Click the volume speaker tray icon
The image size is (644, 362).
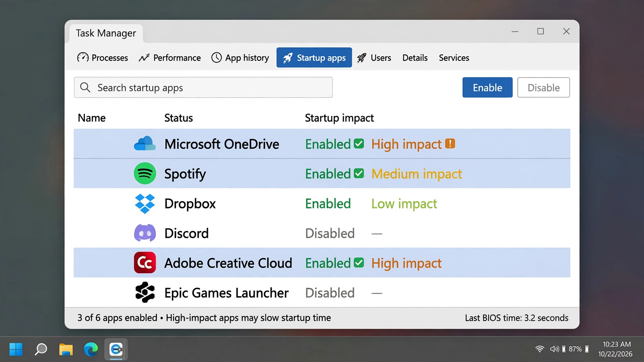coord(554,349)
